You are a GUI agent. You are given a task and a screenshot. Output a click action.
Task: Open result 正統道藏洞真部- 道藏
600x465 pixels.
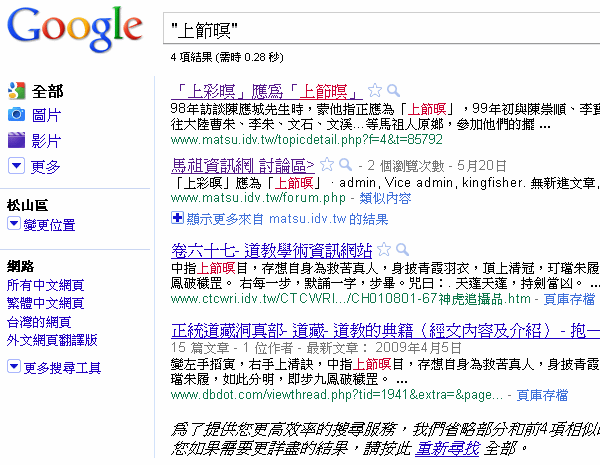(x=385, y=330)
